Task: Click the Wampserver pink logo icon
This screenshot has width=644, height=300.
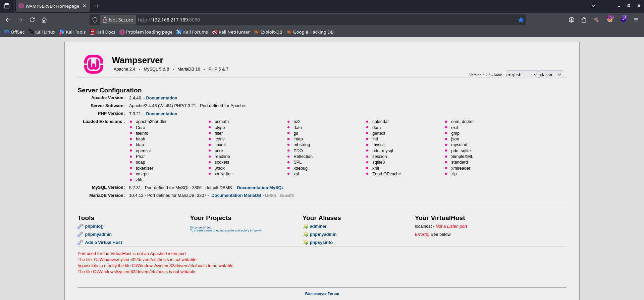Action: [94, 64]
